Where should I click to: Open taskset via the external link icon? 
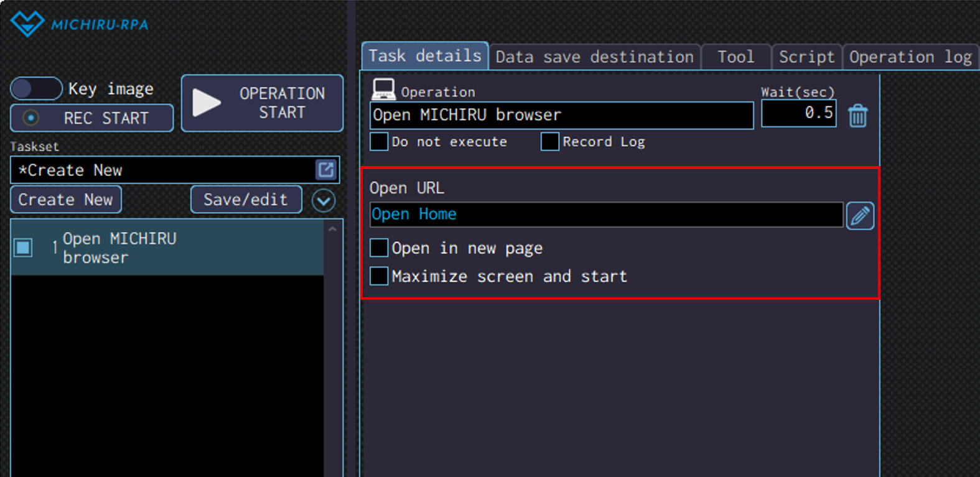pos(326,170)
